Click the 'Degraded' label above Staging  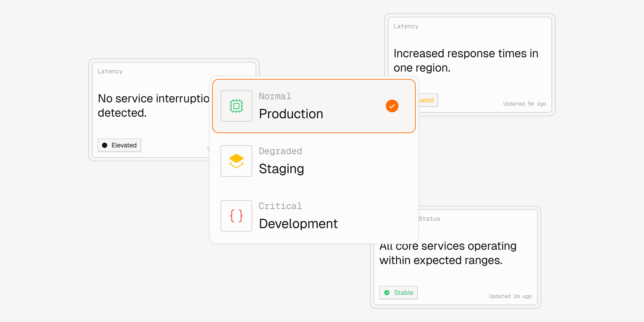coord(280,151)
